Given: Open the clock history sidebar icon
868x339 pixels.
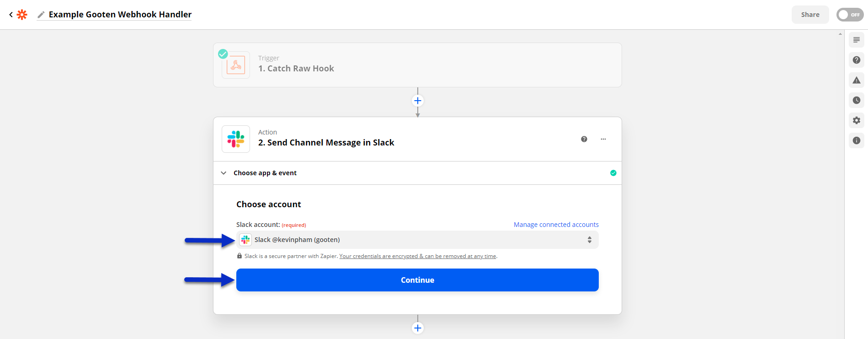Looking at the screenshot, I should pos(857,100).
